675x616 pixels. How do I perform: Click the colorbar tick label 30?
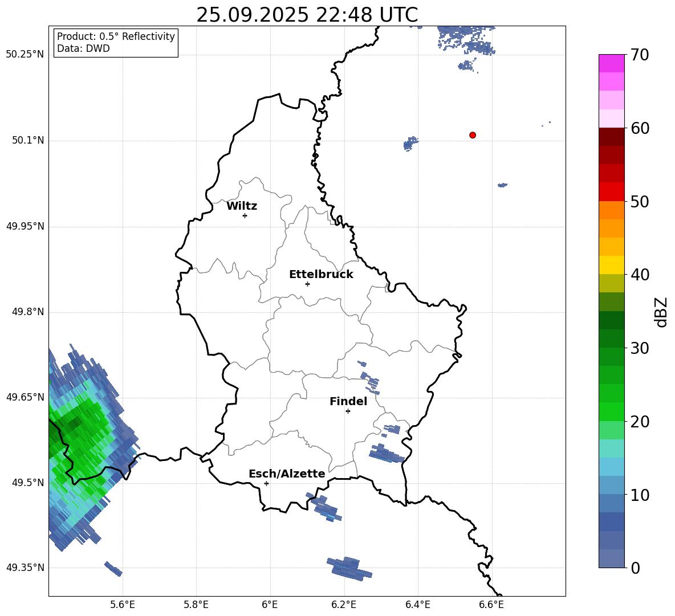(x=640, y=348)
